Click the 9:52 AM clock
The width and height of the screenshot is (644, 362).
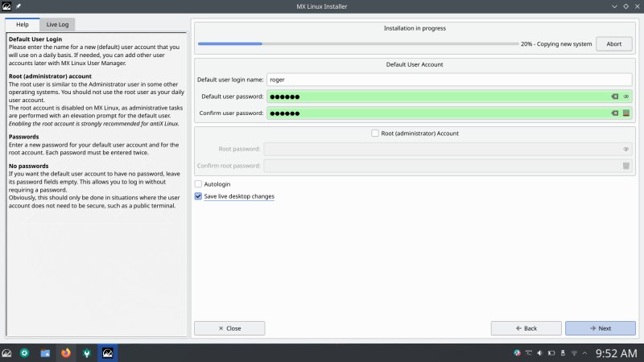point(616,353)
